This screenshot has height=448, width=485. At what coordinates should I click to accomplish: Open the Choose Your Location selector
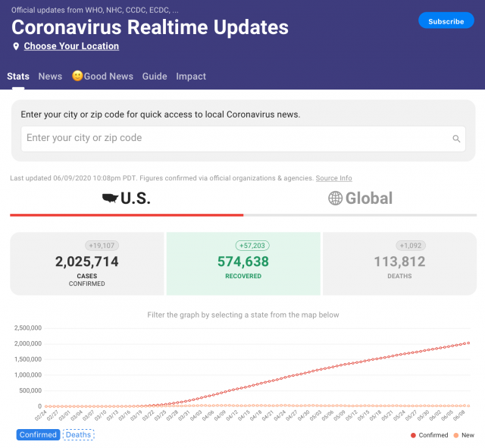71,46
